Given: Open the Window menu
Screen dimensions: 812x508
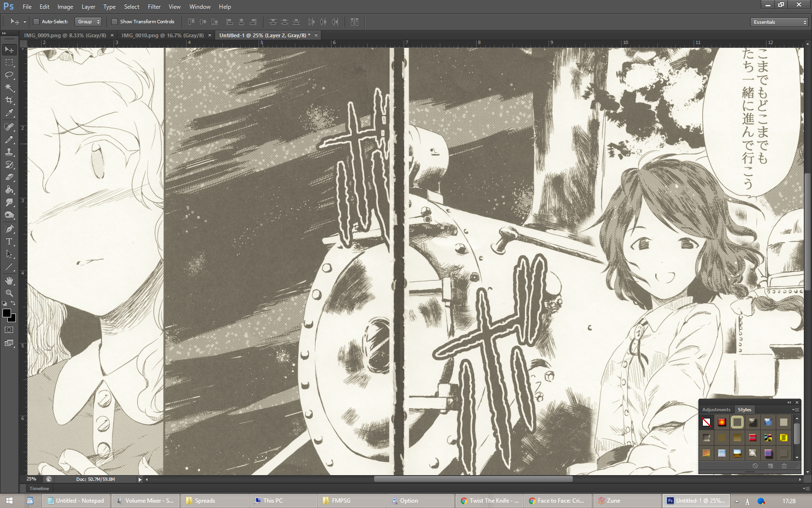Looking at the screenshot, I should click(x=200, y=7).
